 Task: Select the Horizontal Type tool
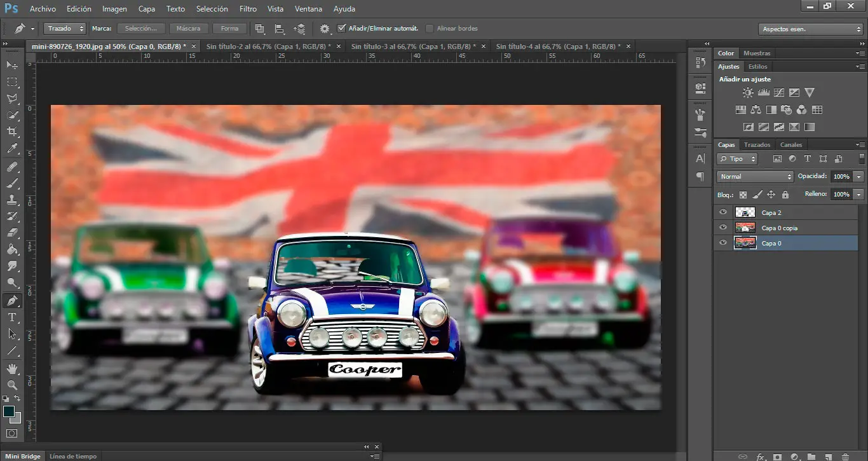(x=12, y=317)
